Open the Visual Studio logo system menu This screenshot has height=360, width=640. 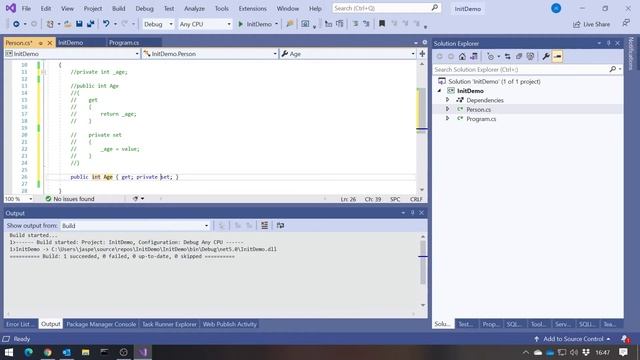pyautogui.click(x=11, y=8)
